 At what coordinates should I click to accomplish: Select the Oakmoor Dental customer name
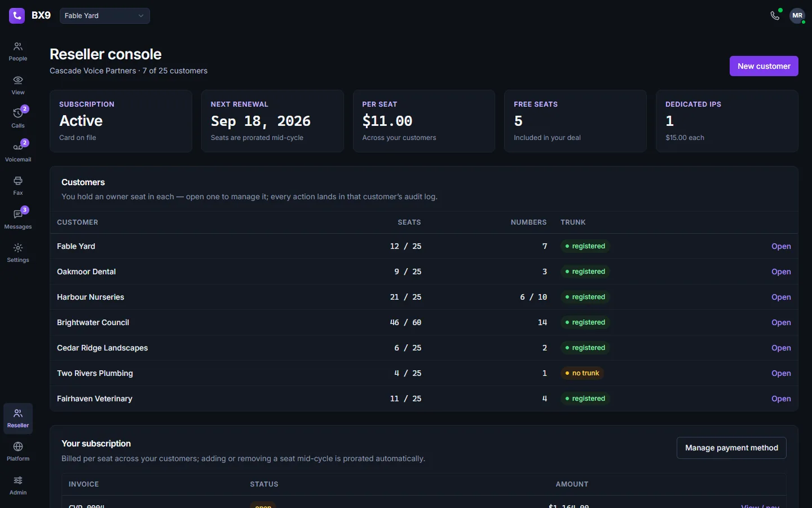point(86,271)
